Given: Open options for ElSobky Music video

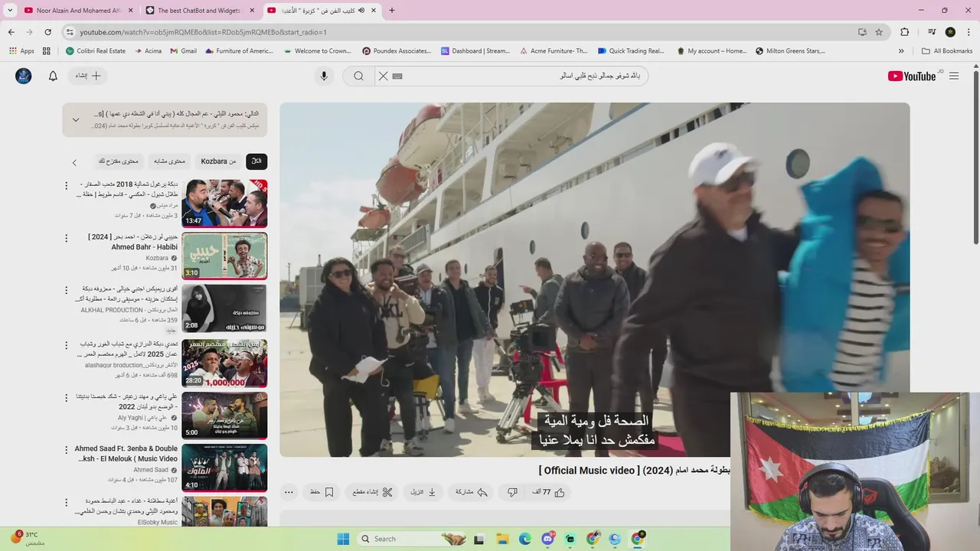Looking at the screenshot, I should coord(66,501).
